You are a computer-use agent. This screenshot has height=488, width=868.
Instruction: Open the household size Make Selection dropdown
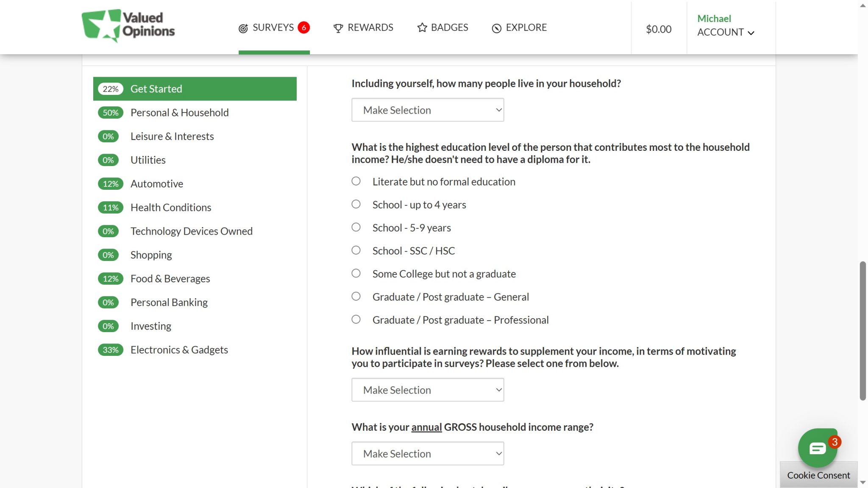pyautogui.click(x=427, y=110)
